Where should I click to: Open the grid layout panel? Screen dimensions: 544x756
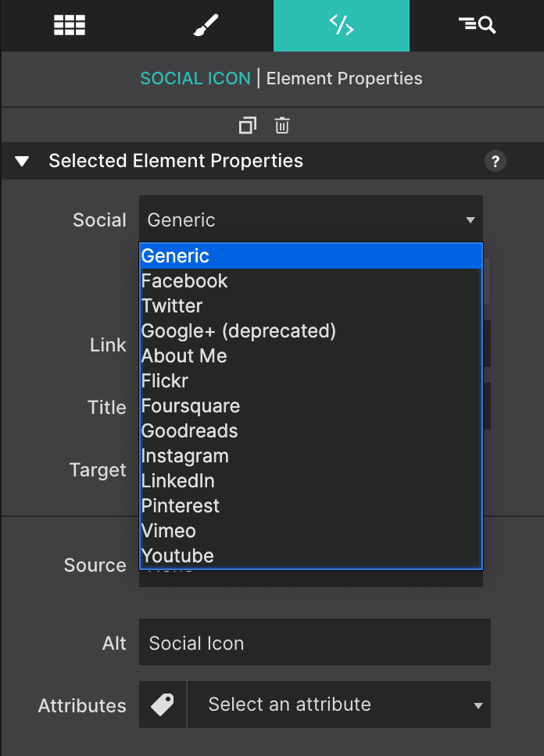tap(69, 25)
